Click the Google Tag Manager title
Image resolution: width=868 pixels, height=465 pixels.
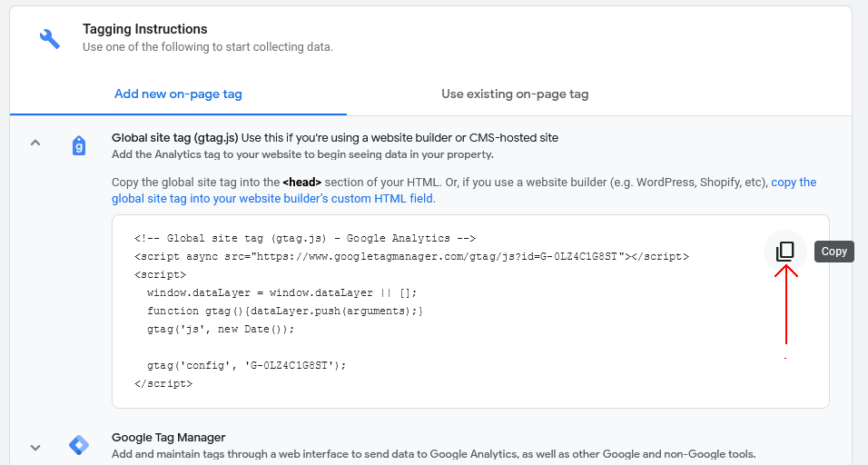click(x=168, y=438)
